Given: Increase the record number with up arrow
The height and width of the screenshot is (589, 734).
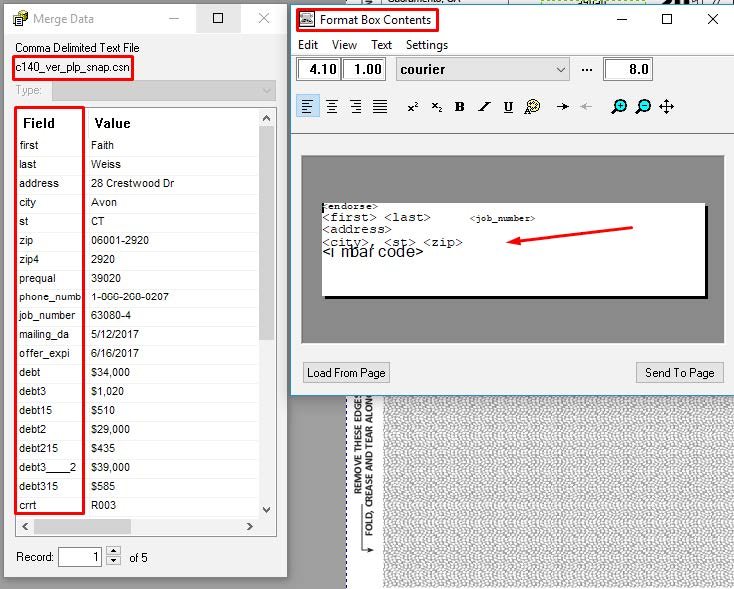Looking at the screenshot, I should [x=113, y=551].
